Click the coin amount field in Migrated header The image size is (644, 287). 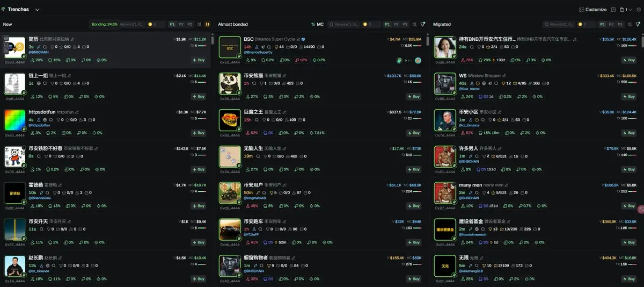tap(587, 24)
